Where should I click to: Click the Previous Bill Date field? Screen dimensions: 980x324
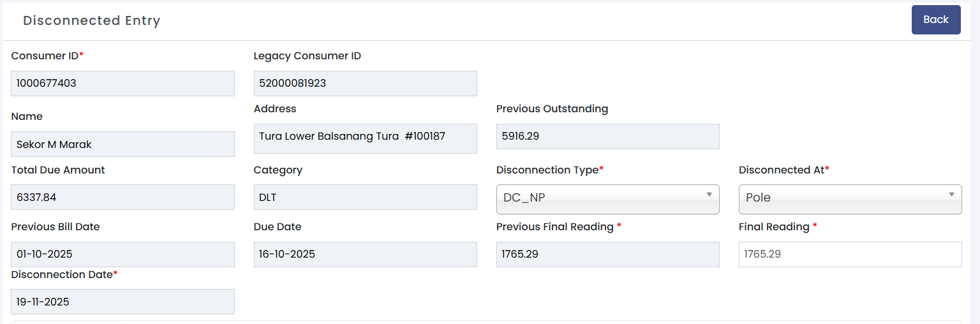coord(122,254)
